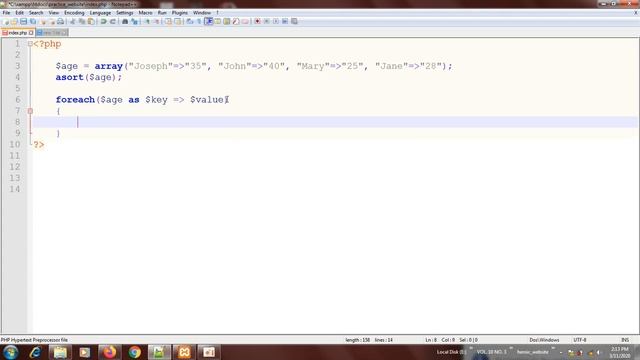Toggle synchronized vertical scrolling icon

coord(168,21)
